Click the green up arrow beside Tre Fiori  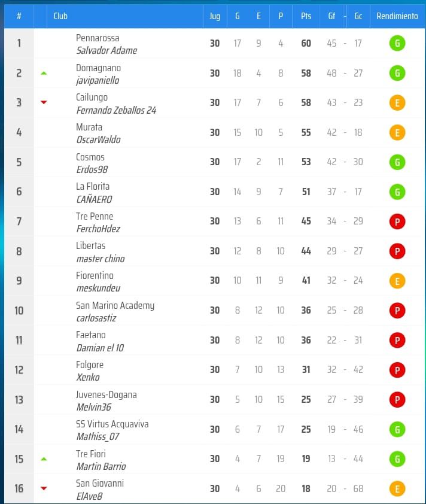[44, 459]
